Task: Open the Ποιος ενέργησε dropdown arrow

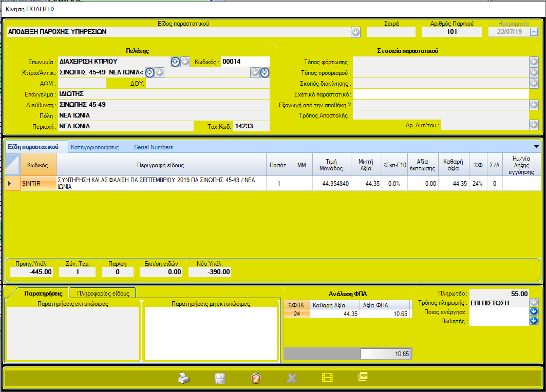Action: pyautogui.click(x=534, y=311)
